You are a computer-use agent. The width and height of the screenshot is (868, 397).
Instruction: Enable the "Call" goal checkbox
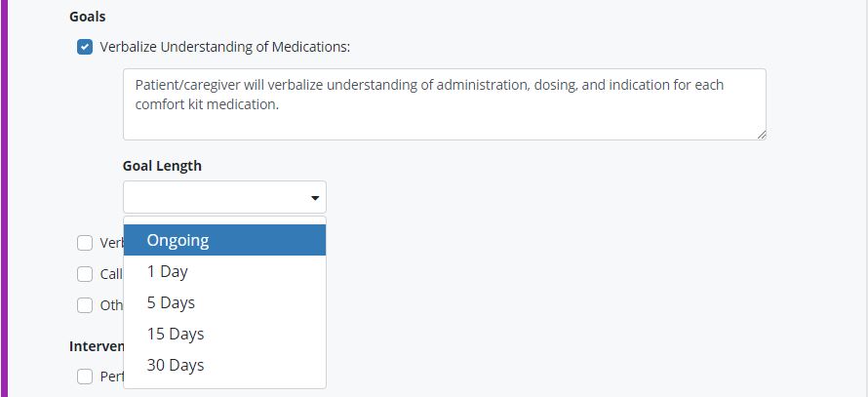[85, 274]
